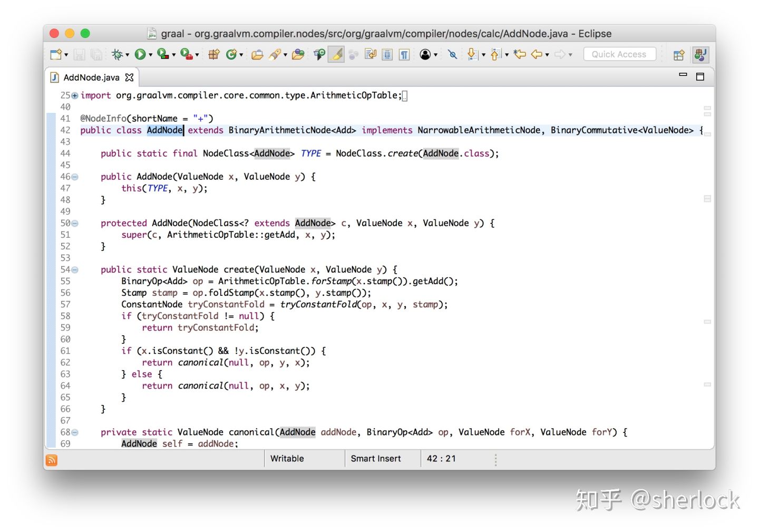Click the Back navigation arrow
Screen dimensions: 759x532
tap(537, 54)
